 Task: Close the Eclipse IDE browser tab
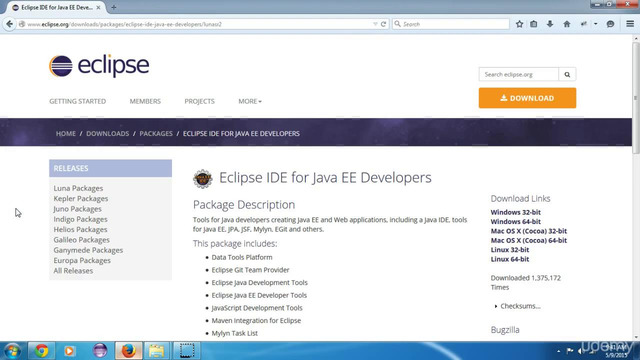pyautogui.click(x=98, y=7)
